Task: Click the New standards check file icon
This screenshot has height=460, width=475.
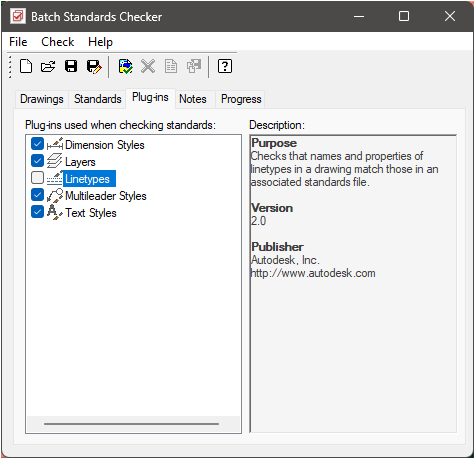Action: [x=26, y=66]
